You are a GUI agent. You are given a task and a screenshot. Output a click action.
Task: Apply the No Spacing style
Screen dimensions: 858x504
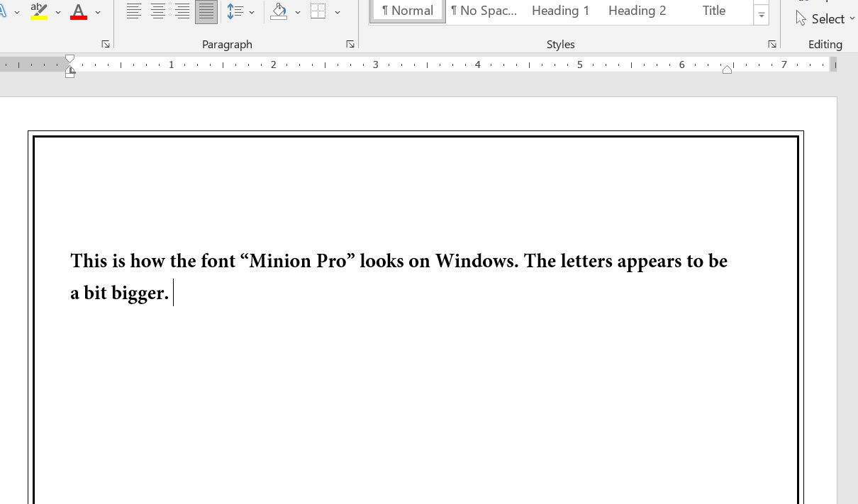484,11
